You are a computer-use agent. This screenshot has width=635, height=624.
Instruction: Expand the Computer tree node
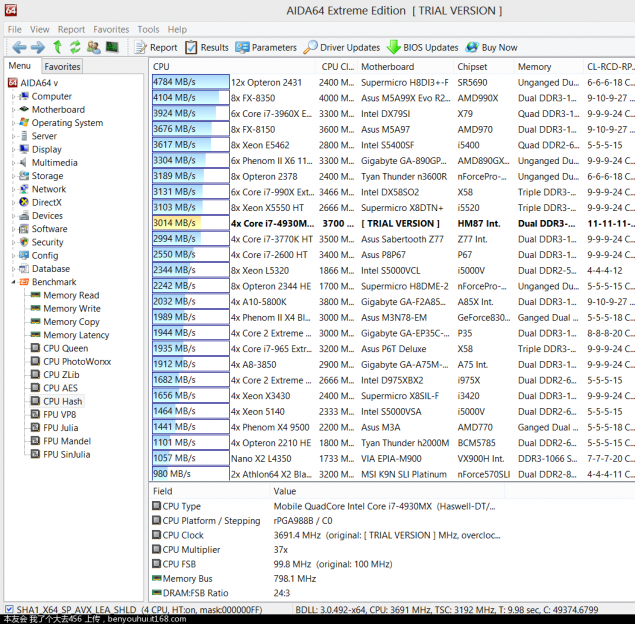(13, 97)
